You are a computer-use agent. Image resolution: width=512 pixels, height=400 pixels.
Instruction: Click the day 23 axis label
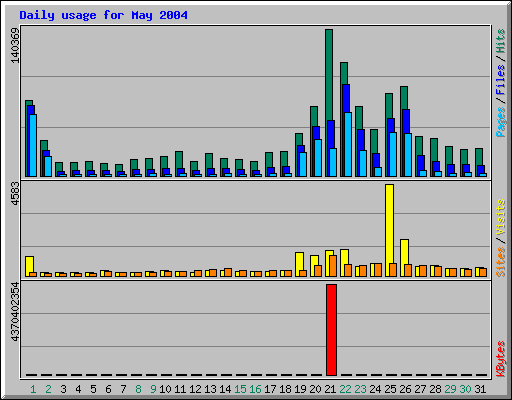point(360,389)
